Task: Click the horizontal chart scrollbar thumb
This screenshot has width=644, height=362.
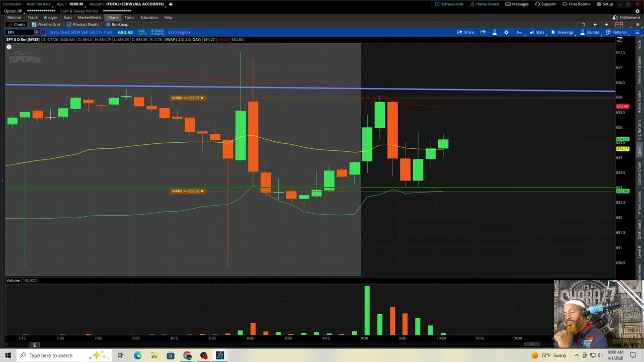Action: pos(531,344)
